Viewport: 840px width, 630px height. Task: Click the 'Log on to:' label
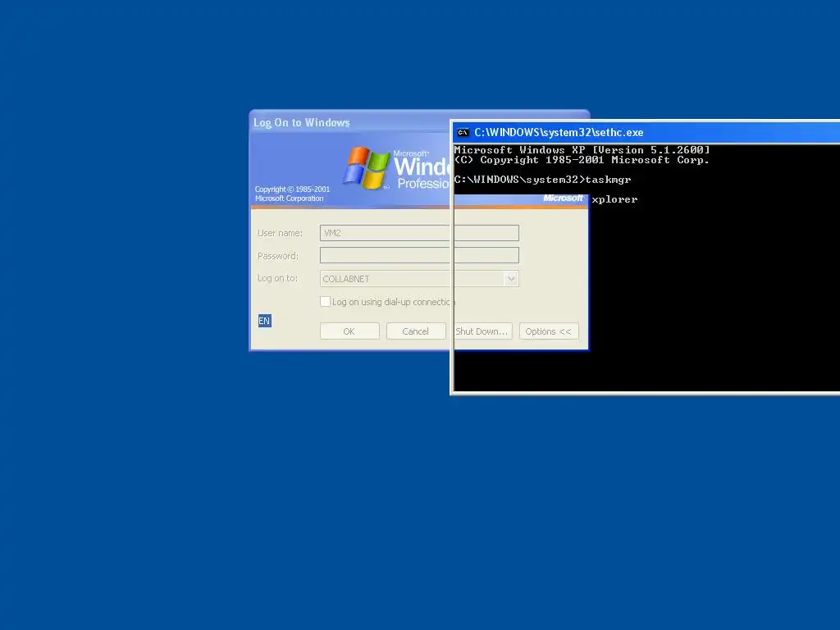(x=277, y=279)
